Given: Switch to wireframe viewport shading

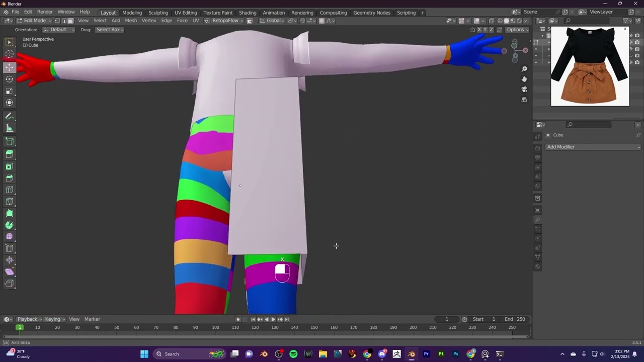Looking at the screenshot, I should (x=500, y=21).
